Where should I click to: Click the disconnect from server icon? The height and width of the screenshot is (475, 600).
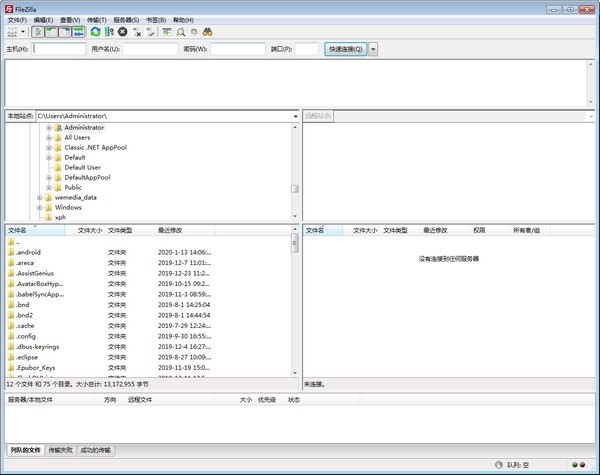pos(137,32)
